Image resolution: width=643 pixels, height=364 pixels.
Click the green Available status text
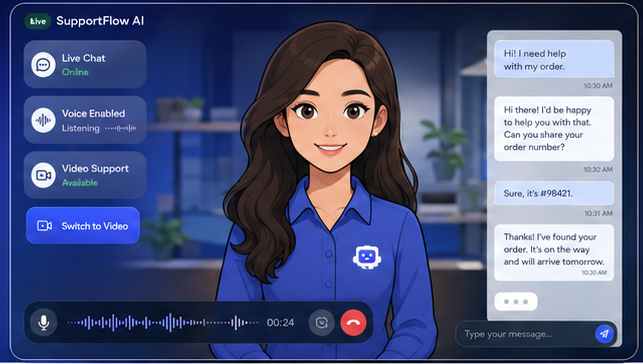[x=80, y=183]
